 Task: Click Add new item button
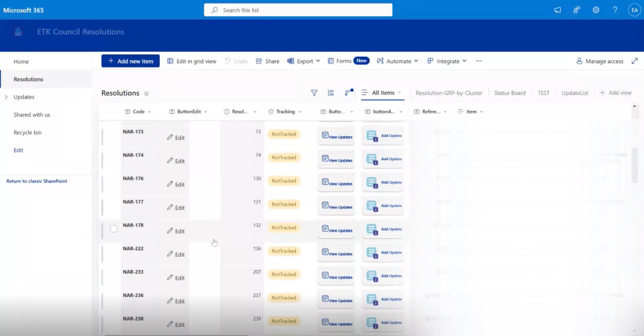pyautogui.click(x=130, y=61)
